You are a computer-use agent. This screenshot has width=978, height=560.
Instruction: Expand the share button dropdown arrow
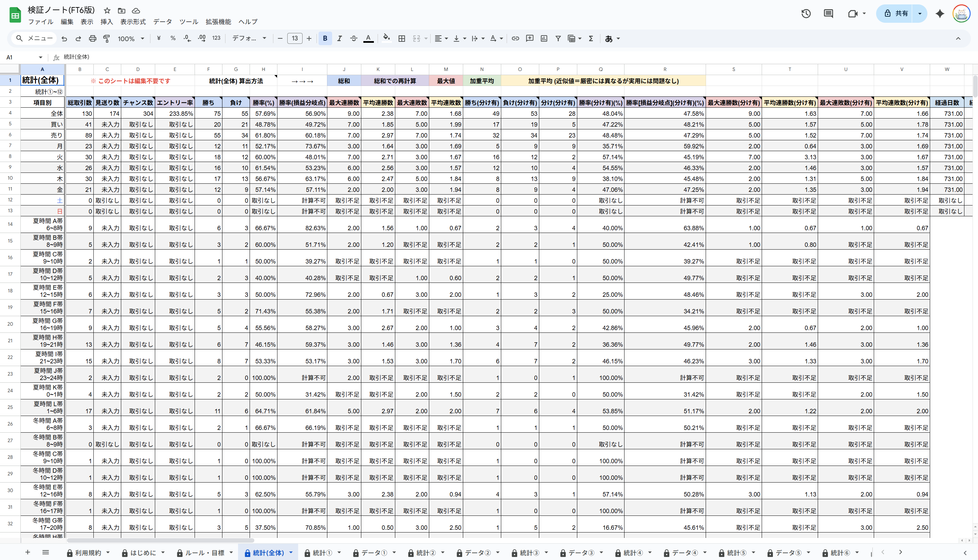point(920,14)
